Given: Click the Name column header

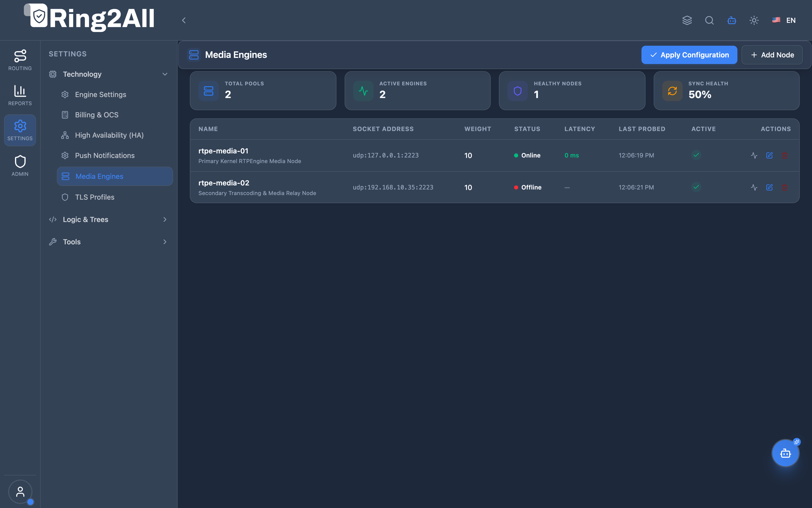Looking at the screenshot, I should (208, 129).
